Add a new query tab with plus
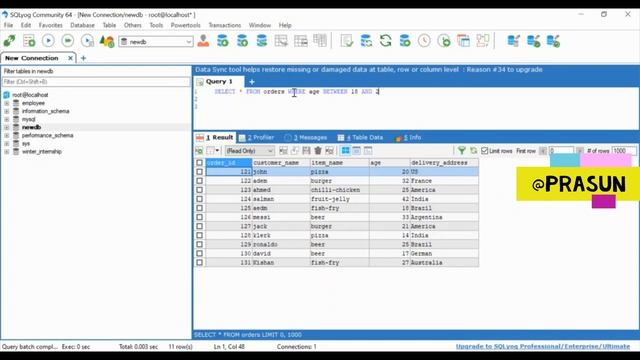This screenshot has width=640, height=360. (252, 82)
